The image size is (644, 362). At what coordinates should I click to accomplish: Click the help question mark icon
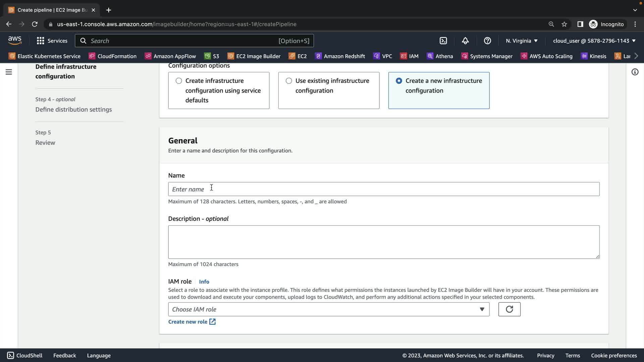pos(487,41)
